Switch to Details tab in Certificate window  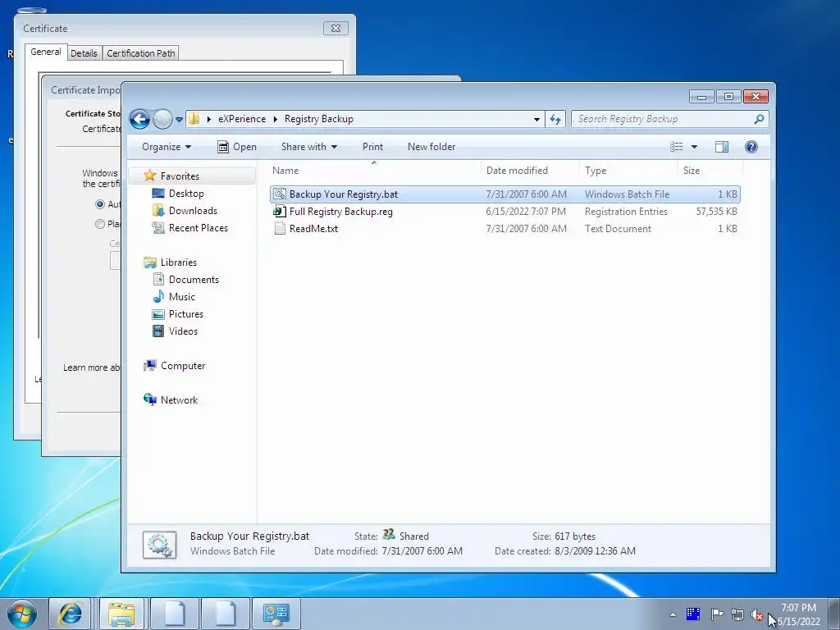[84, 53]
